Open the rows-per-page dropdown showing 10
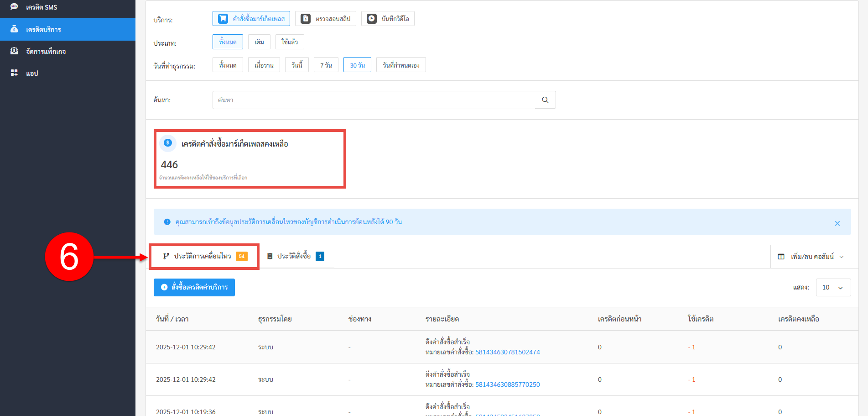This screenshot has height=416, width=868. (833, 287)
